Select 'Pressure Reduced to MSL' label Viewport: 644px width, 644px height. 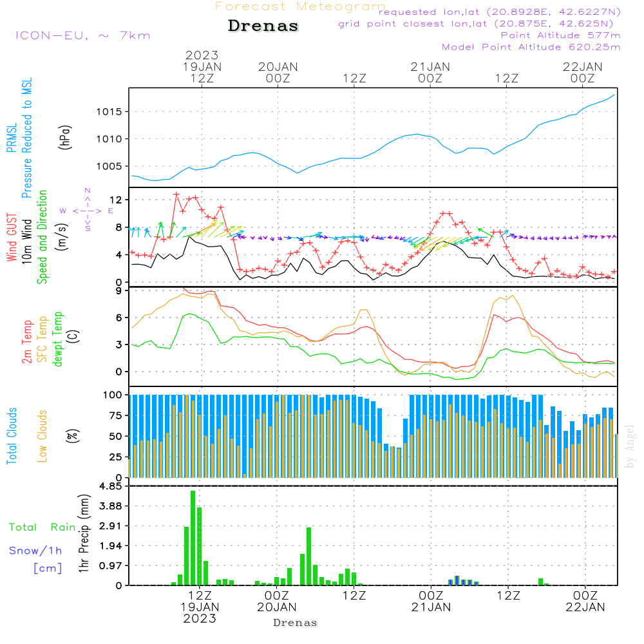tap(26, 138)
